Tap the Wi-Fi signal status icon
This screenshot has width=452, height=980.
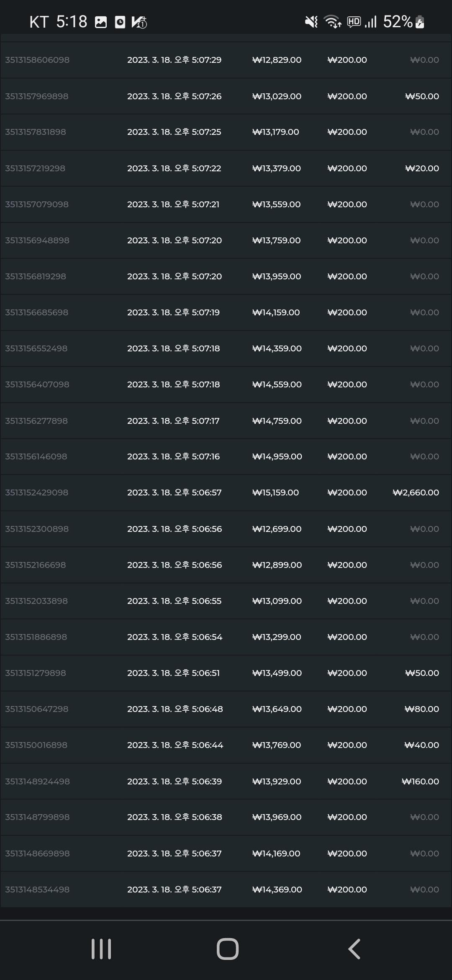pyautogui.click(x=333, y=22)
